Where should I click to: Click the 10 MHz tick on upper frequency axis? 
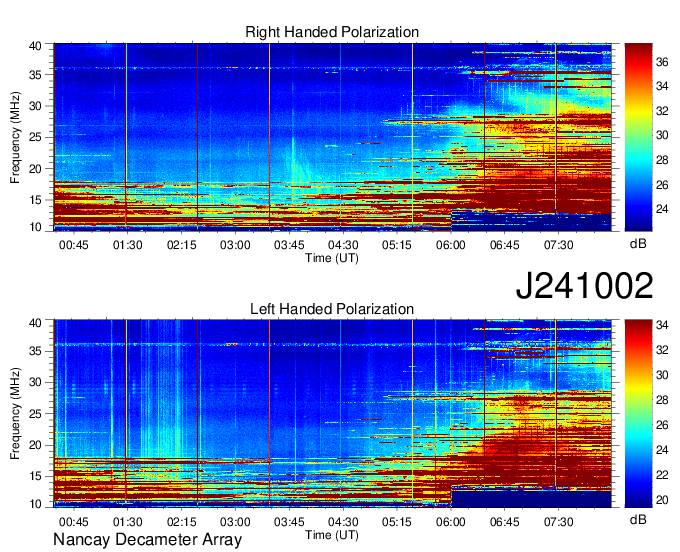pos(35,227)
